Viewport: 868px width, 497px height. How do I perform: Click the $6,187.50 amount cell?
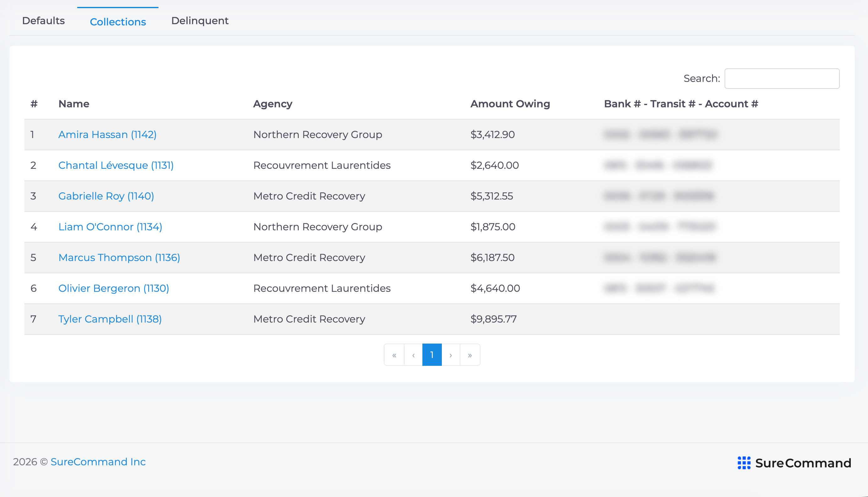pos(493,257)
